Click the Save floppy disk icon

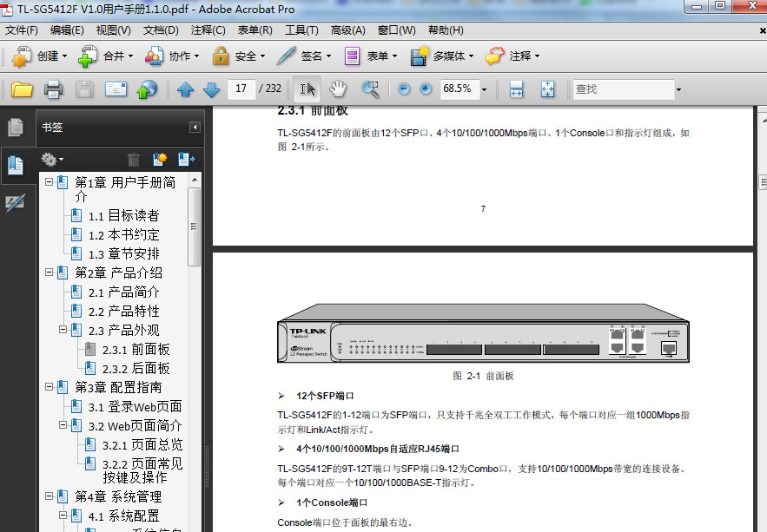(84, 89)
